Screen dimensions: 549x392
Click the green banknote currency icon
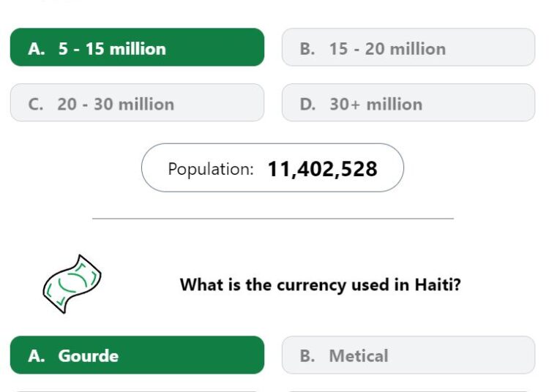[72, 284]
